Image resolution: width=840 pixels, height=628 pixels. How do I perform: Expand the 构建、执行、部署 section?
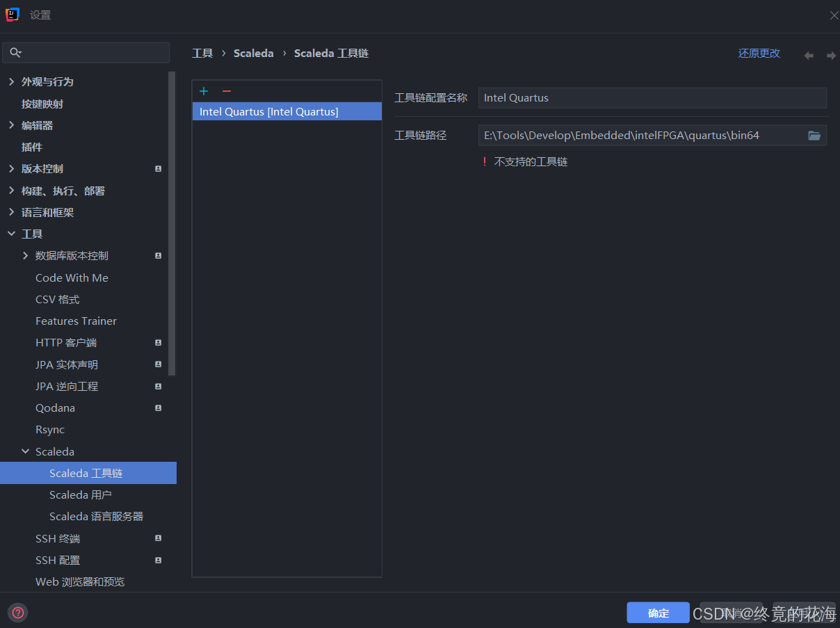click(11, 191)
